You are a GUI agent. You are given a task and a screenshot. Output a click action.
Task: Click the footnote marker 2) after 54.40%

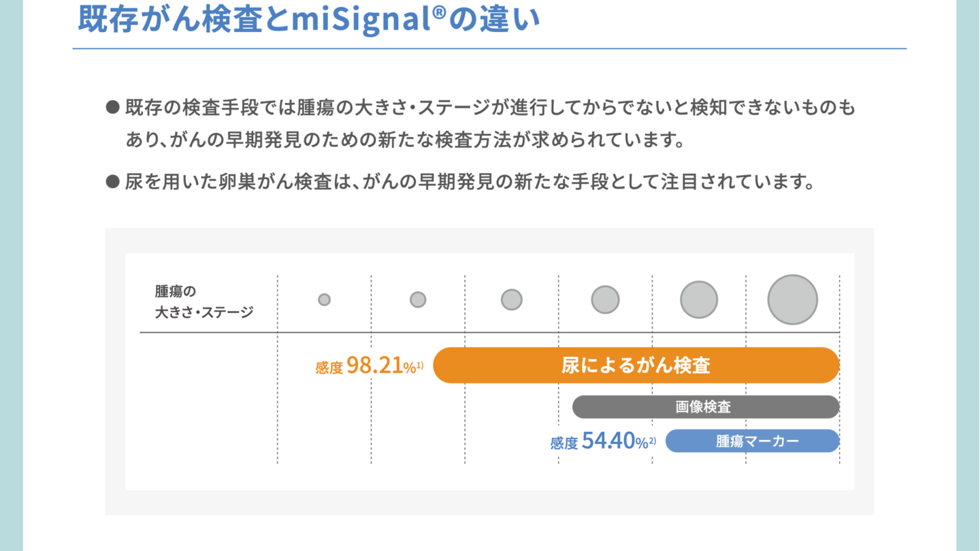click(x=652, y=441)
